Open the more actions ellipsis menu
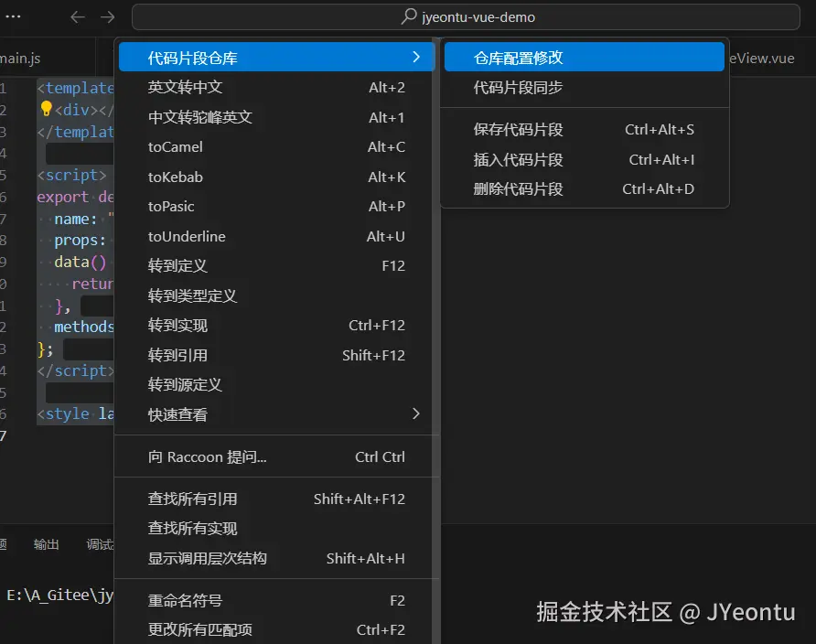 [13, 16]
